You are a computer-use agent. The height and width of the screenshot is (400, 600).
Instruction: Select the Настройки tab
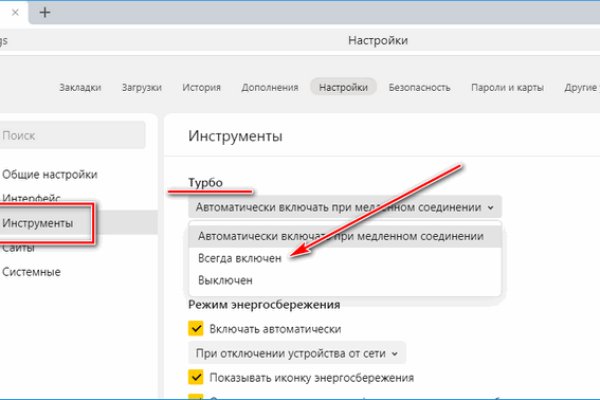(x=343, y=88)
